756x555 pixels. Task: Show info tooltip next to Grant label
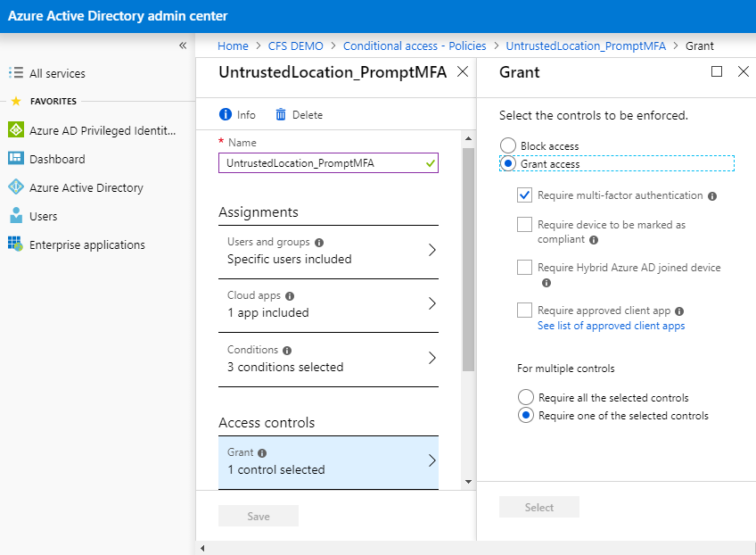point(262,453)
